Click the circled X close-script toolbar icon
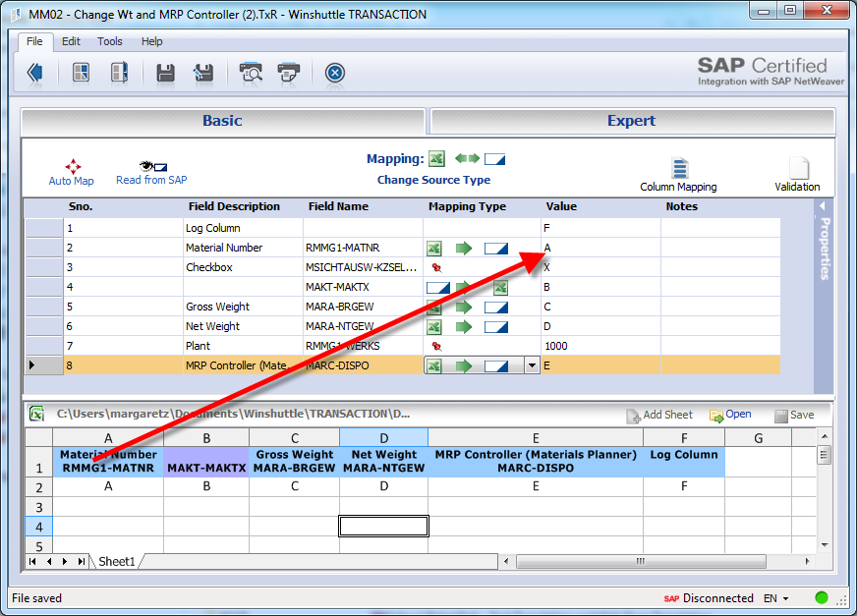 pos(335,73)
